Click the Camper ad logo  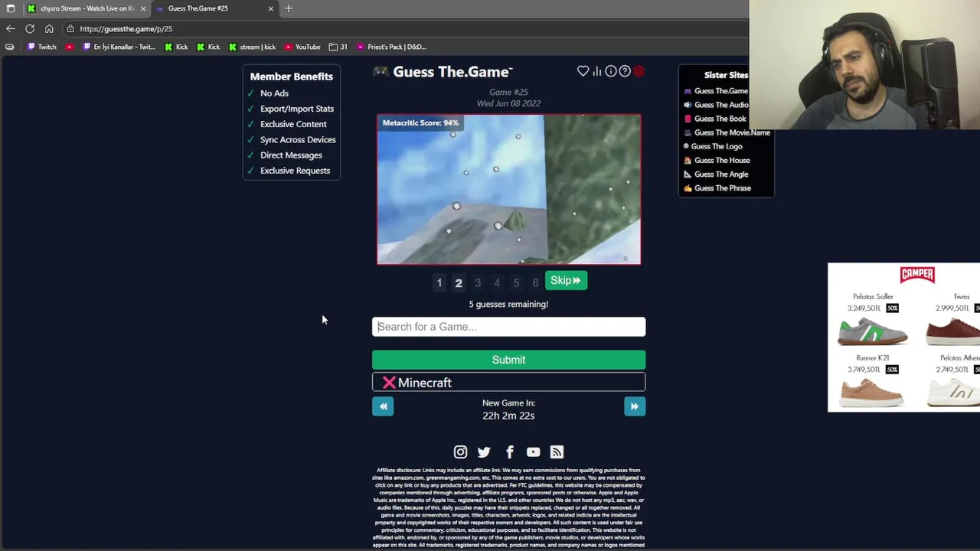point(917,275)
